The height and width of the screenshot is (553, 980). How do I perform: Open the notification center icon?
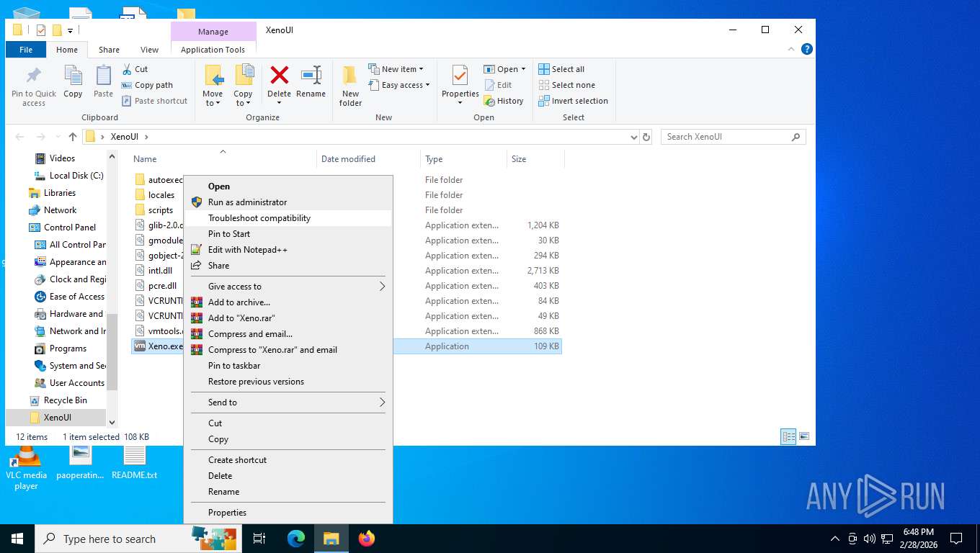(x=956, y=539)
